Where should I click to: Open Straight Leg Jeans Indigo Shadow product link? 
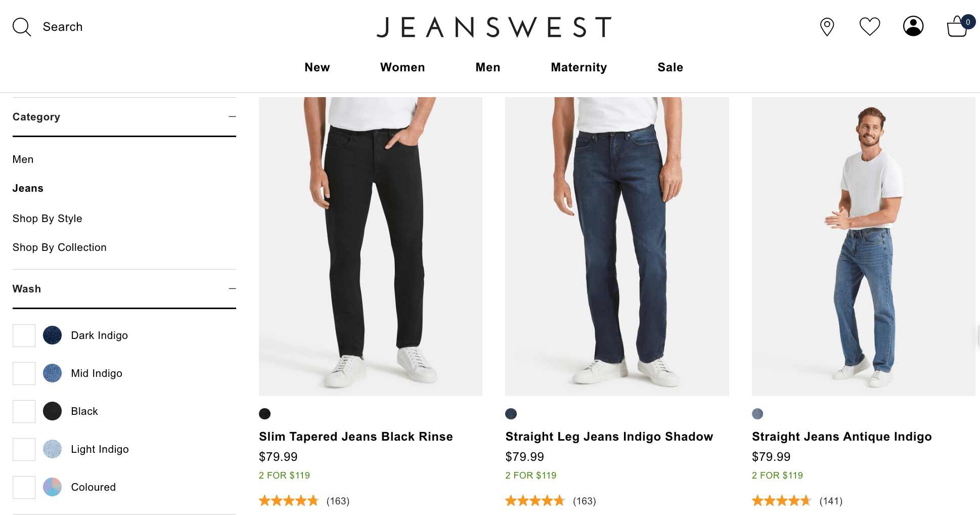pos(609,437)
